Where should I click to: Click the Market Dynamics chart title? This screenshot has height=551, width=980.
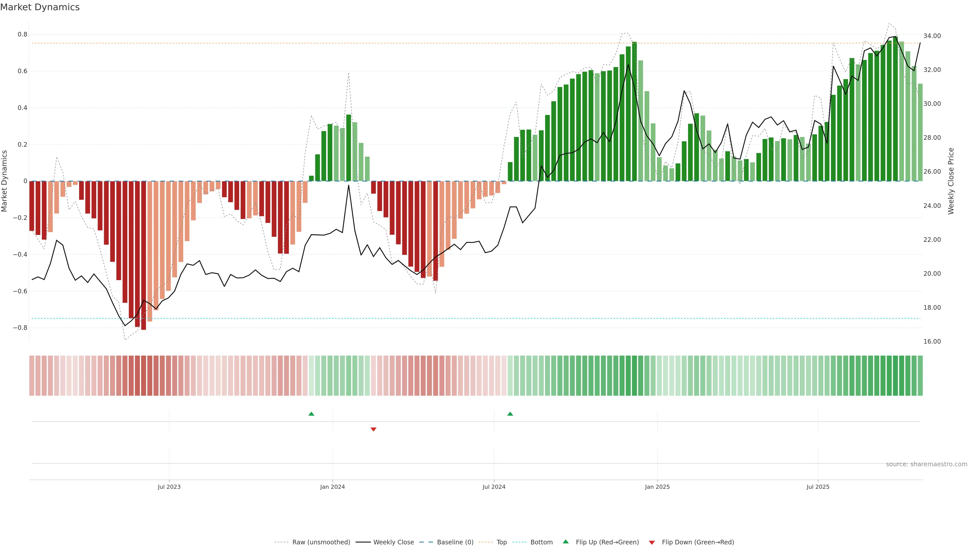(40, 7)
